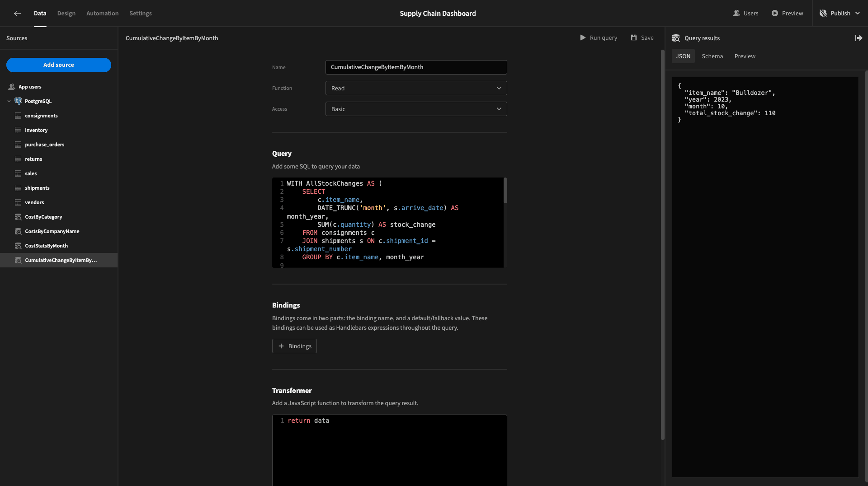Collapse the Query results panel icon

click(859, 38)
